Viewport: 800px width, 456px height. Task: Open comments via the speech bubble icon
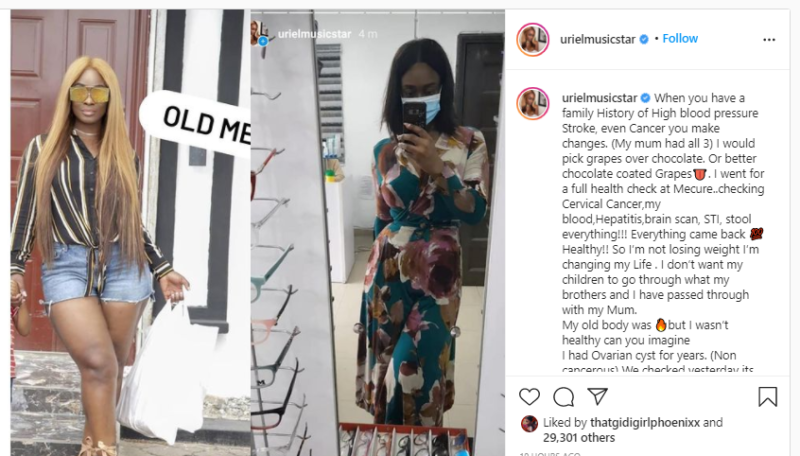(x=563, y=397)
